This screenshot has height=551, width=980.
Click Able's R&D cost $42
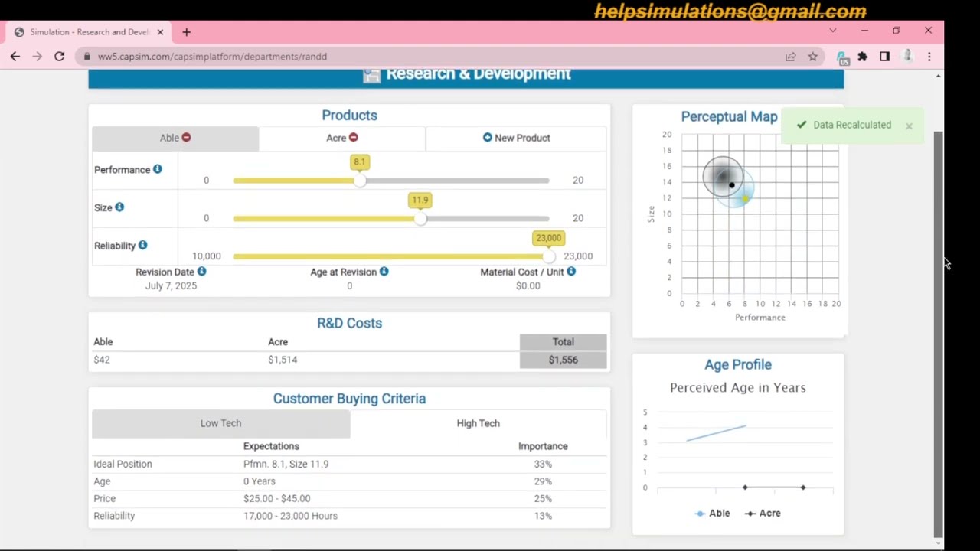(x=102, y=360)
